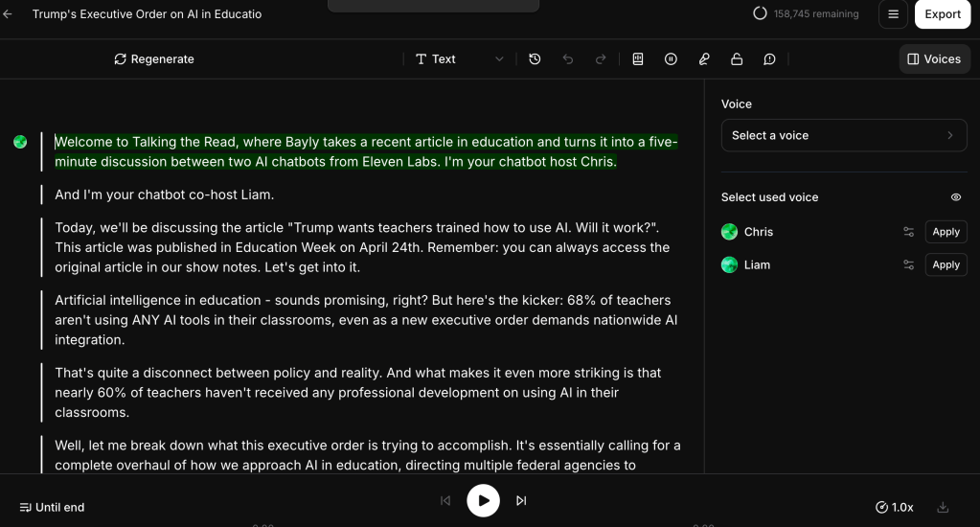Toggle the Voices side panel
Viewport: 980px width, 527px height.
click(x=934, y=59)
